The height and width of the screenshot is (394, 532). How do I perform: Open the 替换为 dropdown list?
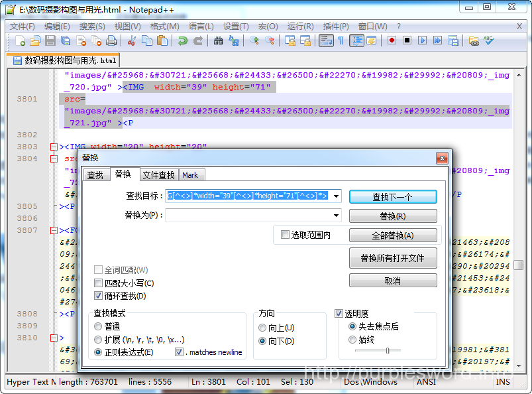(x=337, y=216)
